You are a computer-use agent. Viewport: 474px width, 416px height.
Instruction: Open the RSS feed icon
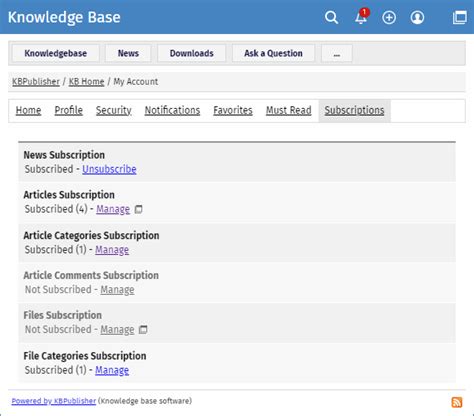(x=457, y=402)
